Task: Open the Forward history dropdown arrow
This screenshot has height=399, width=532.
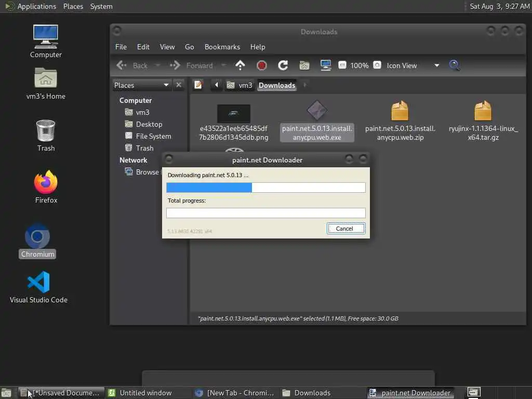Action: (223, 65)
